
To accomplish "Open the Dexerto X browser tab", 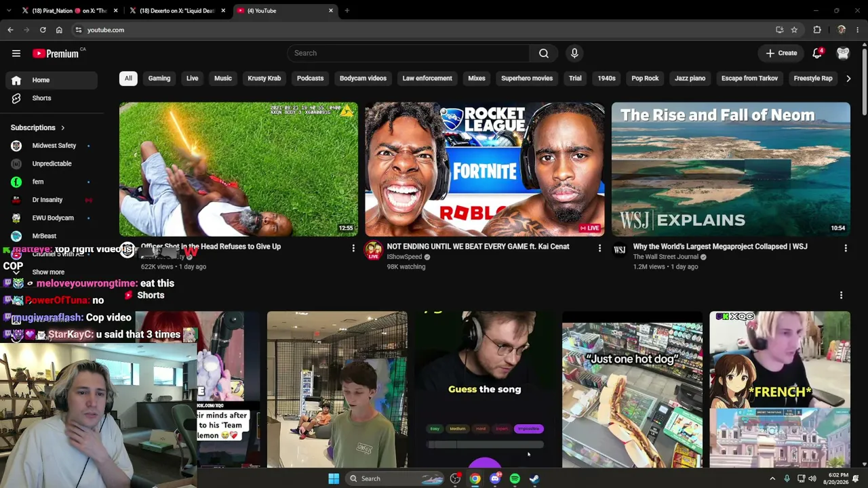I will point(177,11).
